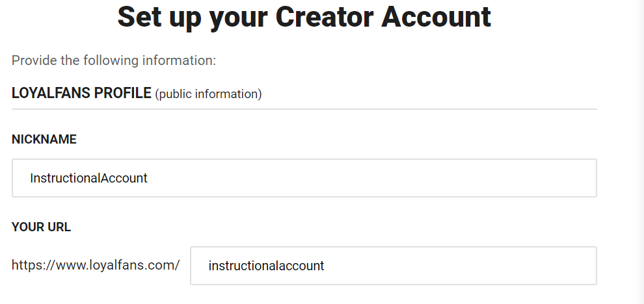Click the word "Account" in the page heading
This screenshot has height=304, width=644.
pos(436,18)
